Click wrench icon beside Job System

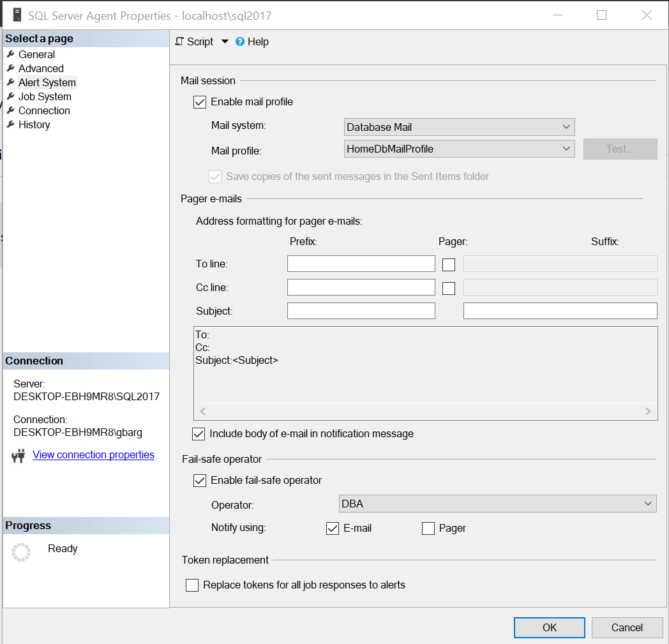[x=10, y=96]
